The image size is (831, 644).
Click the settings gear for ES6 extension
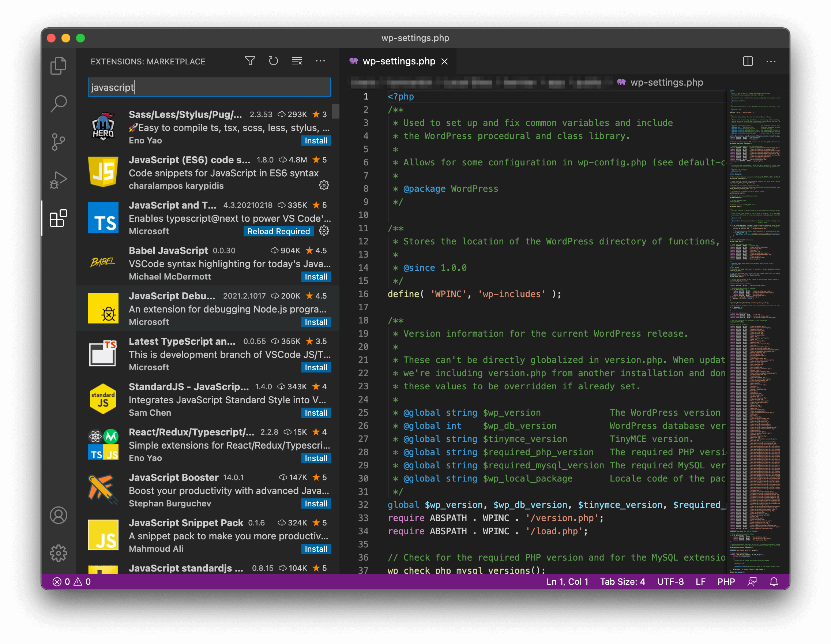[x=324, y=186]
